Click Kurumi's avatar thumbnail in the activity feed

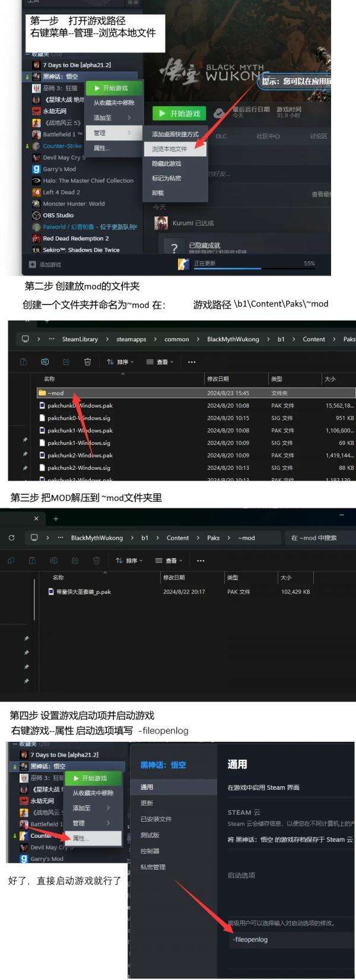(x=161, y=223)
